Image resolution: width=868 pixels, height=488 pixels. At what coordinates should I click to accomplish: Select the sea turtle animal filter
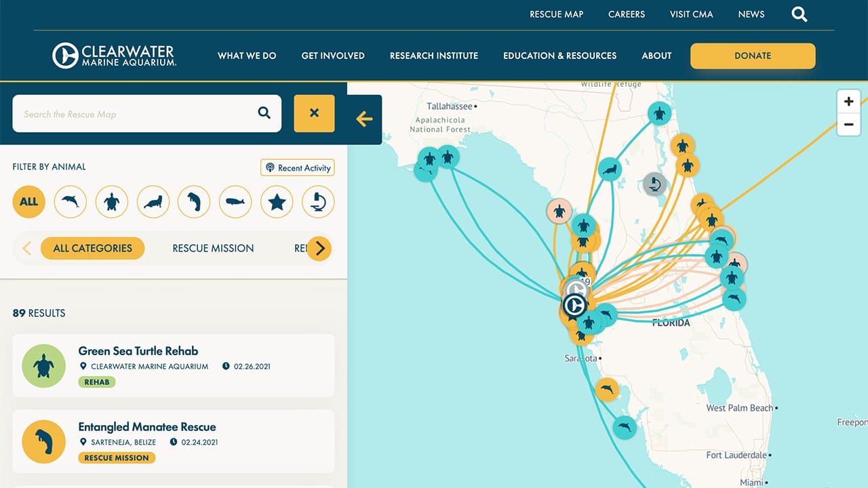pyautogui.click(x=111, y=202)
